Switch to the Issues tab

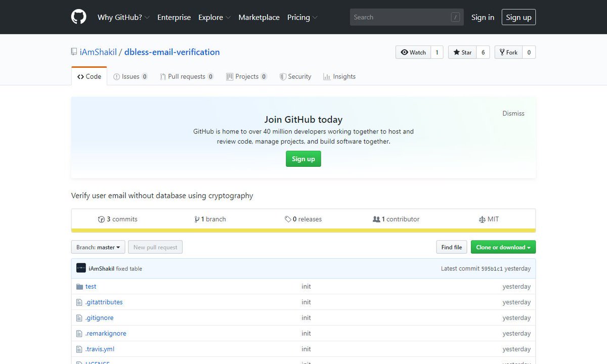click(131, 76)
